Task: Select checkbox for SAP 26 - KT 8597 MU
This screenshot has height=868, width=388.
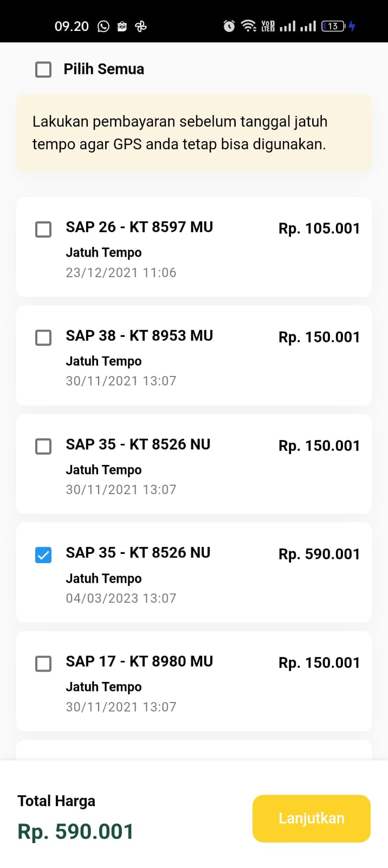Action: coord(43,229)
